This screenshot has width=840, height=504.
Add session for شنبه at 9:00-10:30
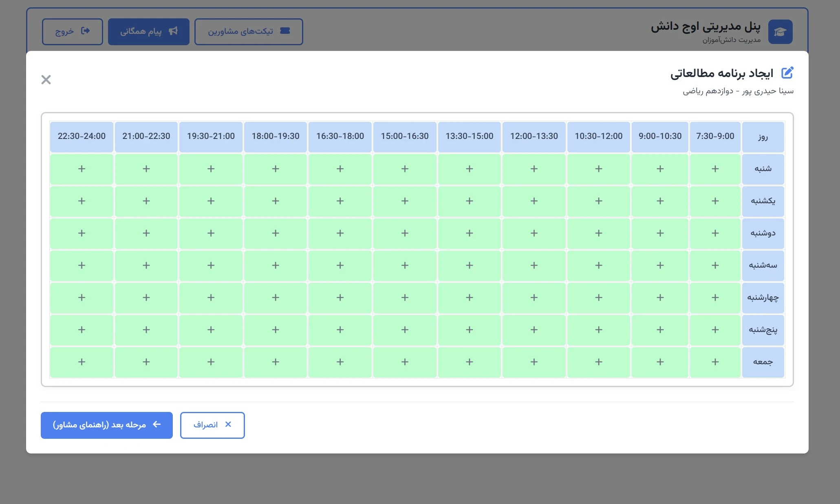[660, 169]
